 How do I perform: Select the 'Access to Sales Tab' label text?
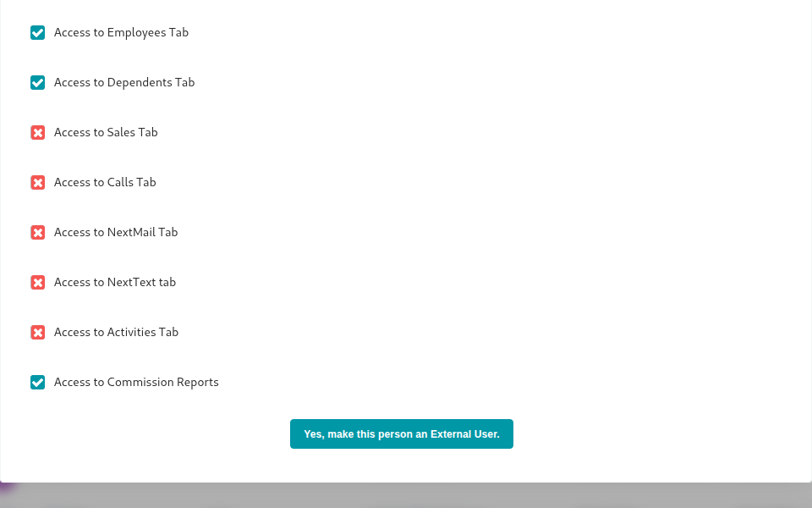point(106,133)
